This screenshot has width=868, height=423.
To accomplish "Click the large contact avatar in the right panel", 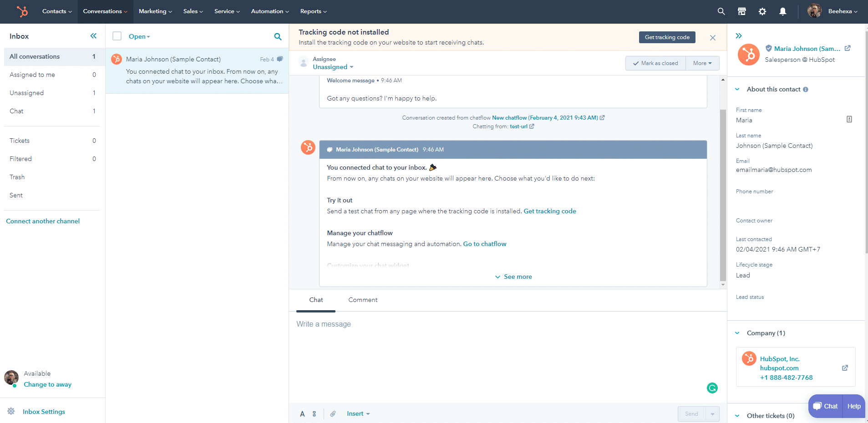I will (749, 55).
